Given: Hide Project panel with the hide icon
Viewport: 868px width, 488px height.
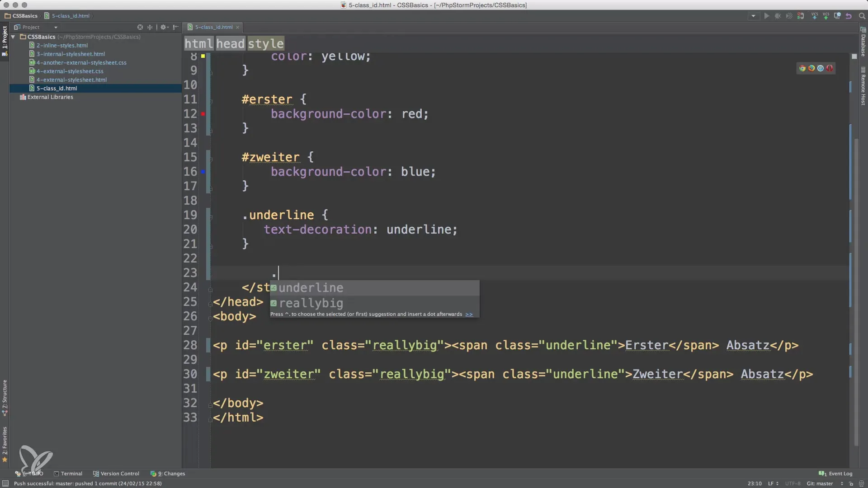Looking at the screenshot, I should pos(176,27).
